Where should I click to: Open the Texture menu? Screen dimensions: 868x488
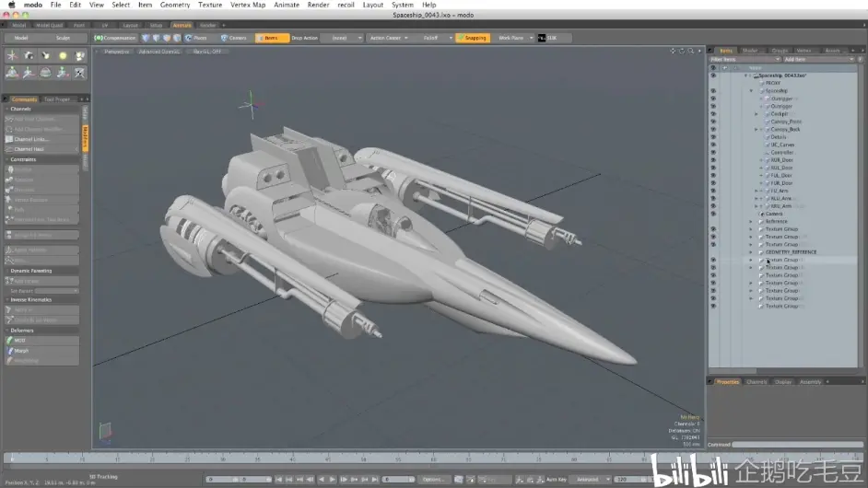210,5
